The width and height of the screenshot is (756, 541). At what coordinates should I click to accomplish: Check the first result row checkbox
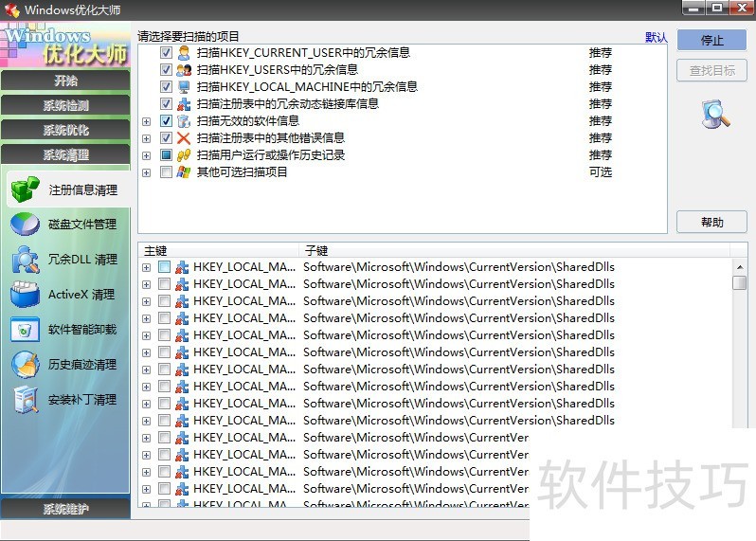click(x=165, y=267)
